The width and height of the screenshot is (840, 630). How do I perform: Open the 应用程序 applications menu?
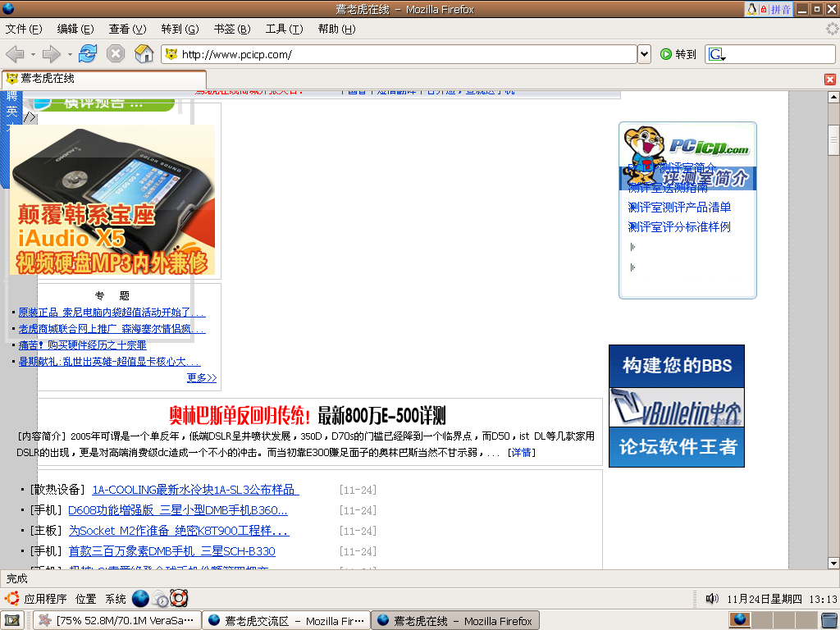point(35,598)
